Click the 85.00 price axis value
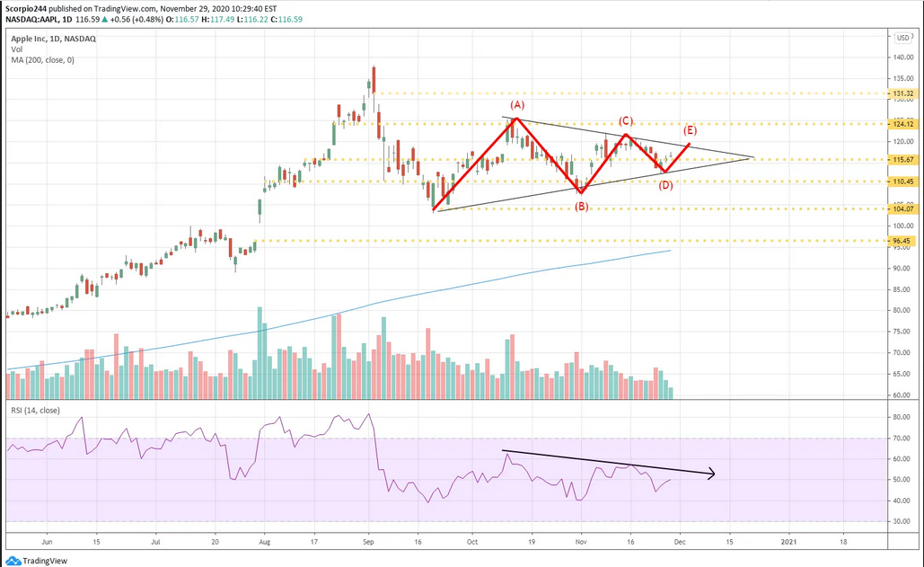 (903, 290)
